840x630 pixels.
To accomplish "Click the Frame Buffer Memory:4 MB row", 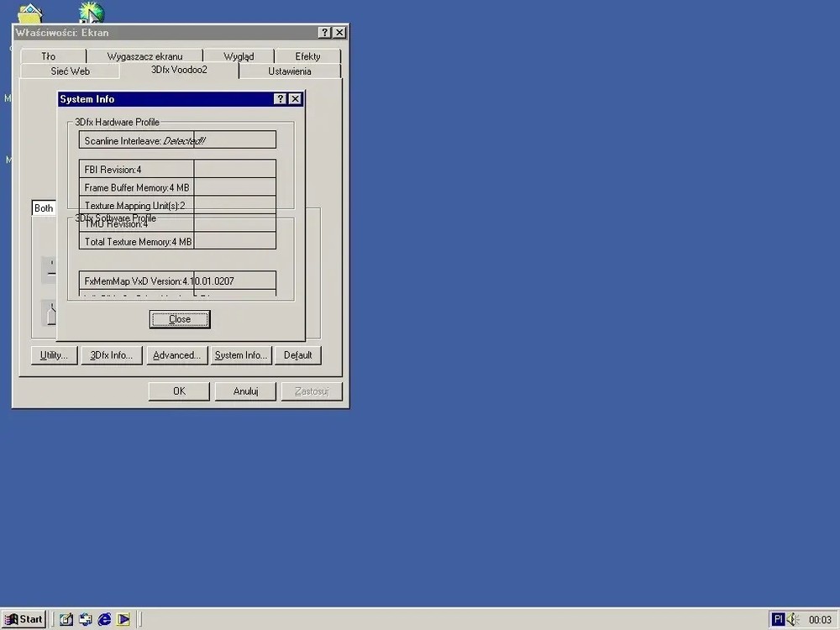I will pyautogui.click(x=177, y=187).
